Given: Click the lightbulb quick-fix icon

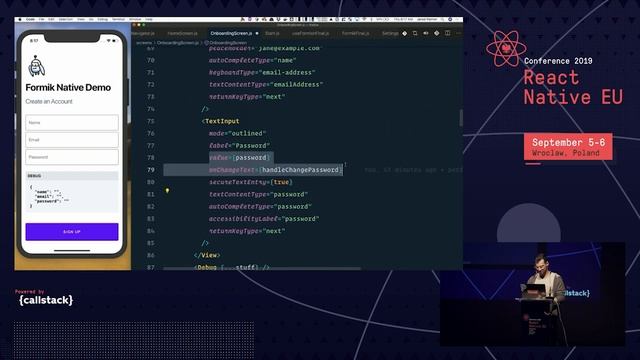Looking at the screenshot, I should [x=167, y=191].
